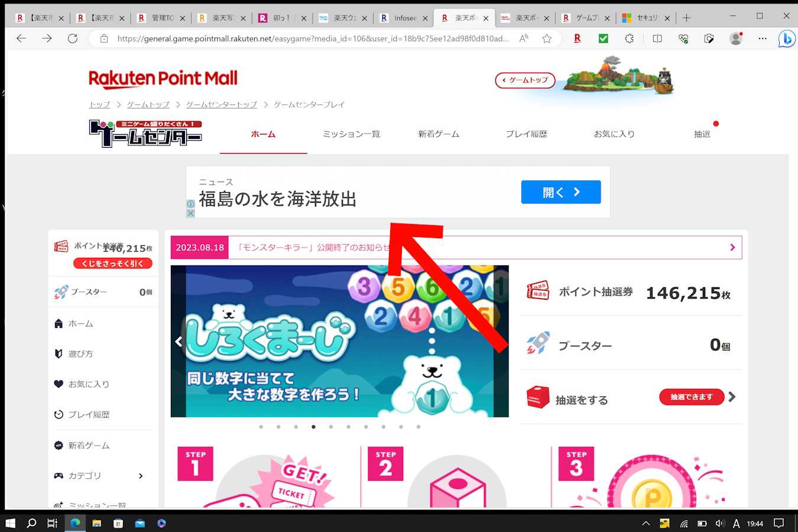Open Mail app from the taskbar
The image size is (798, 532).
pos(140,523)
